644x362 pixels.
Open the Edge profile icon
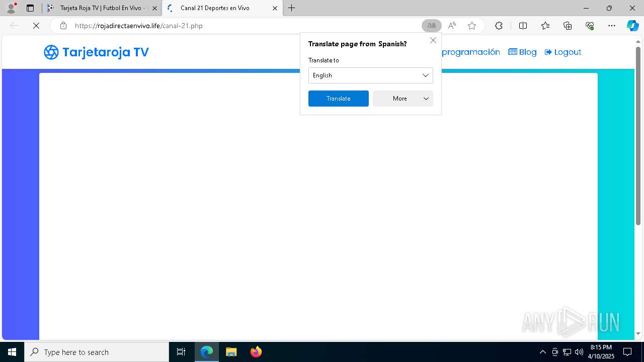click(11, 8)
